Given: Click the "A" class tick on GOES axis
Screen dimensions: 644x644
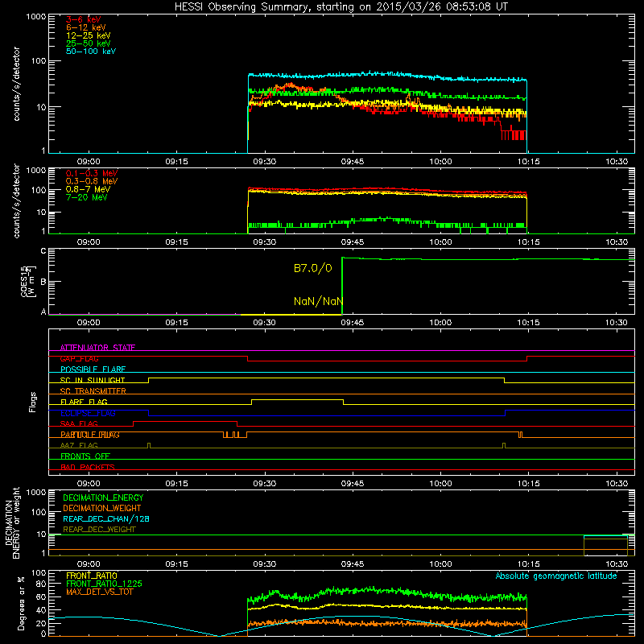Looking at the screenshot, I should click(43, 312).
